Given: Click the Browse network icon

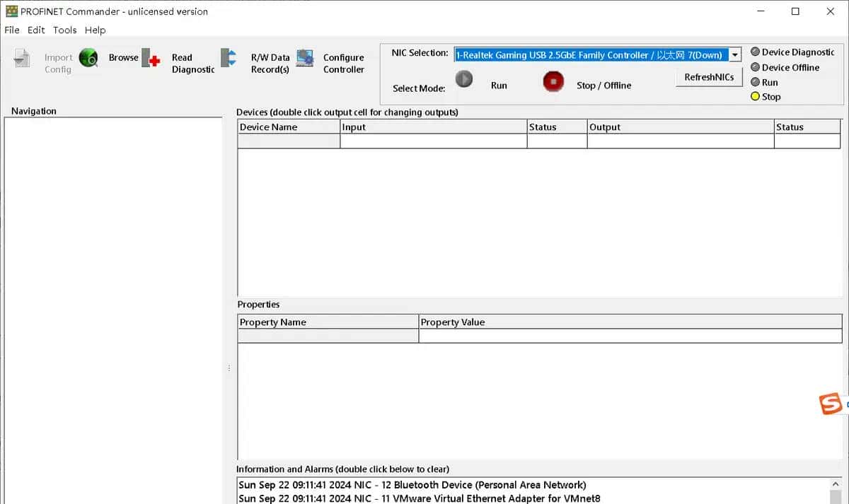Looking at the screenshot, I should tap(89, 58).
